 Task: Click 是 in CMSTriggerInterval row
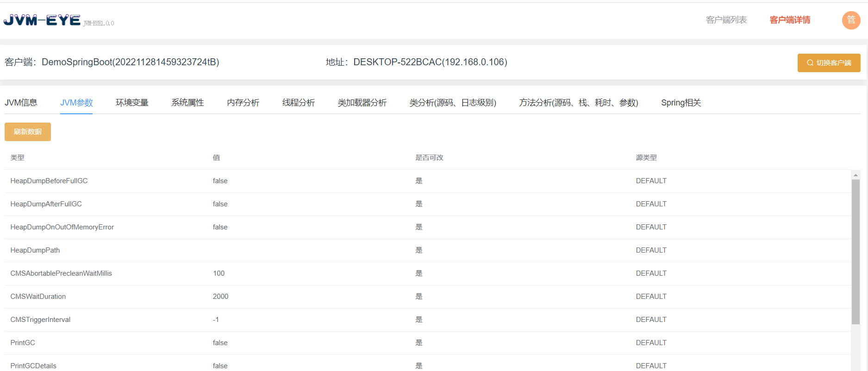(419, 320)
